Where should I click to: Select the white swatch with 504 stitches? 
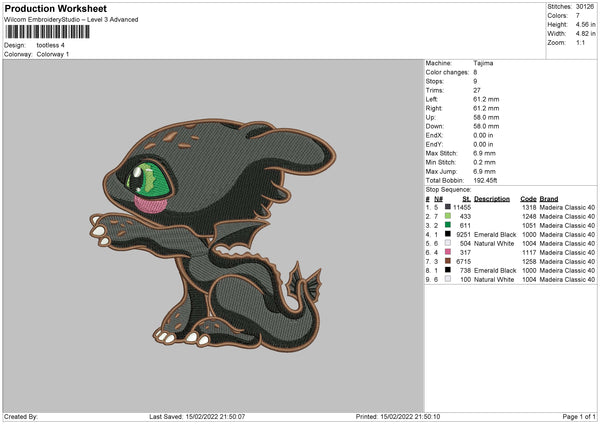448,243
